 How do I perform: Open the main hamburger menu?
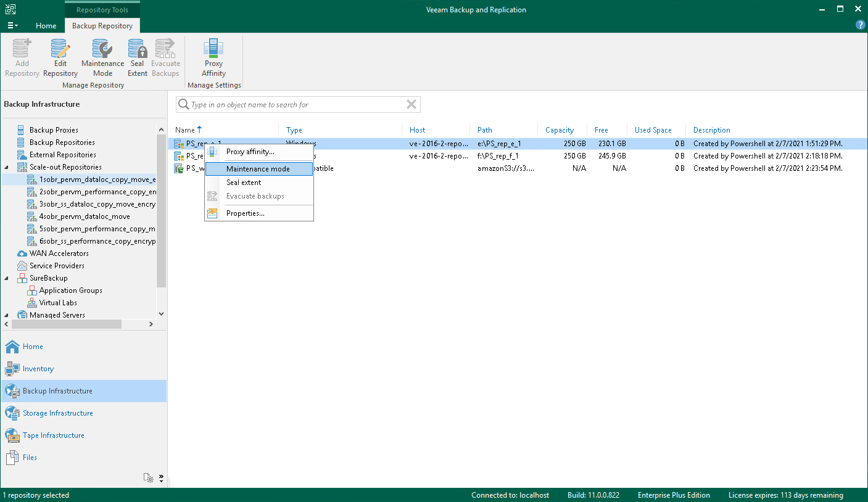click(x=12, y=26)
